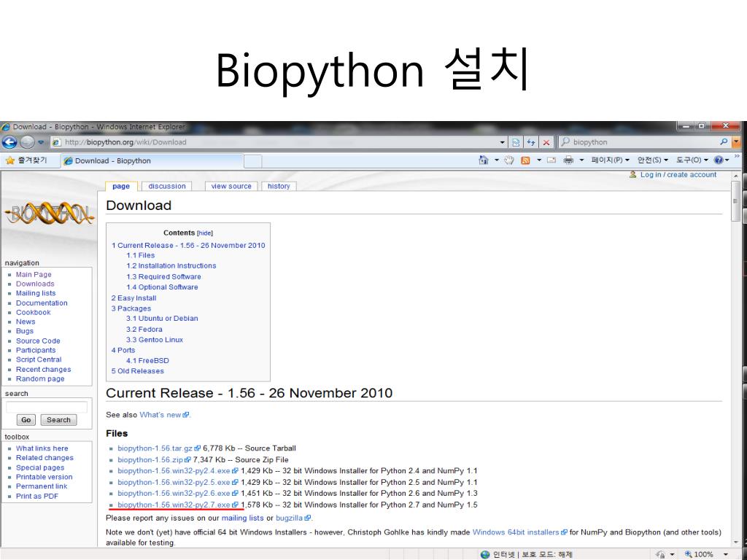Download biopython-1.56.tar.gz source tarball
747x560 pixels.
tap(158, 448)
